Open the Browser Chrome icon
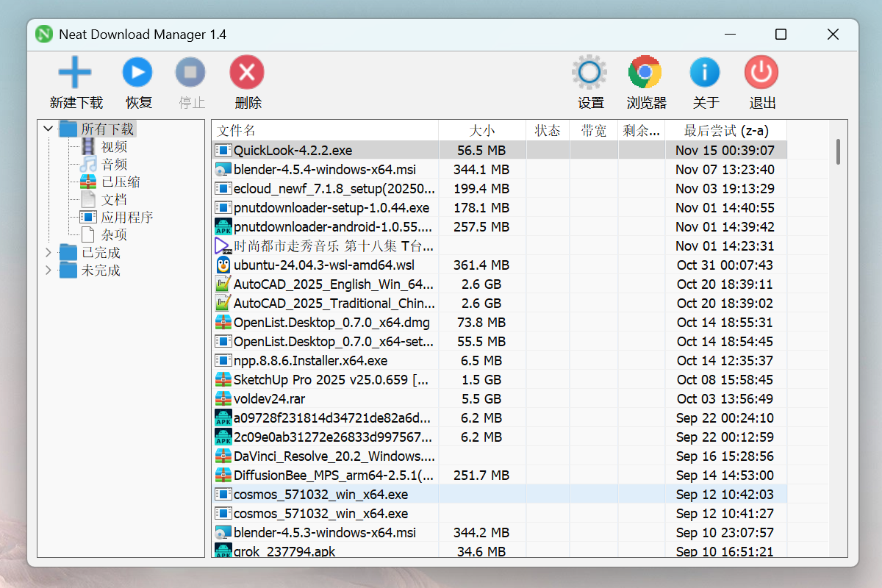Image resolution: width=882 pixels, height=588 pixels. coord(645,73)
